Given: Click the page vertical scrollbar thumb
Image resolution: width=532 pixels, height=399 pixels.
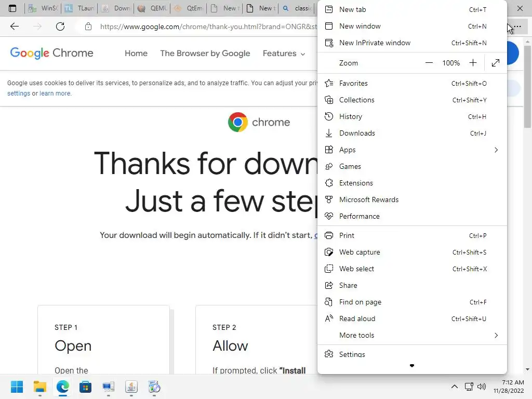Looking at the screenshot, I should click(x=527, y=87).
